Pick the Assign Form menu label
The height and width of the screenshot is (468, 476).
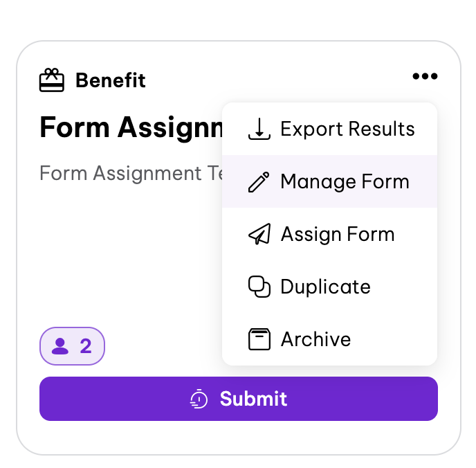pyautogui.click(x=337, y=235)
